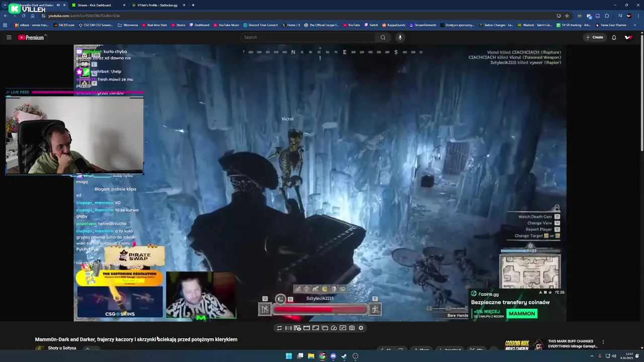Open options for the recommended video three-dot
The width and height of the screenshot is (644, 362).
(603, 342)
